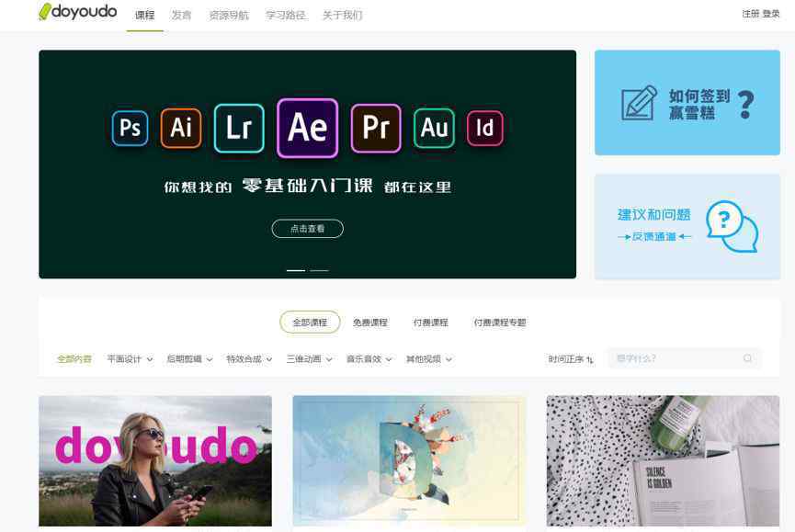Open the 发言 nav tab

pyautogui.click(x=181, y=16)
